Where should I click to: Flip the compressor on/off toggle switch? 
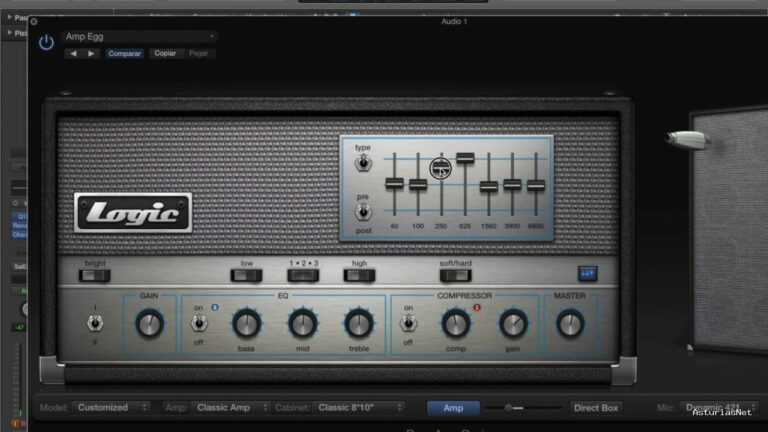[x=408, y=323]
